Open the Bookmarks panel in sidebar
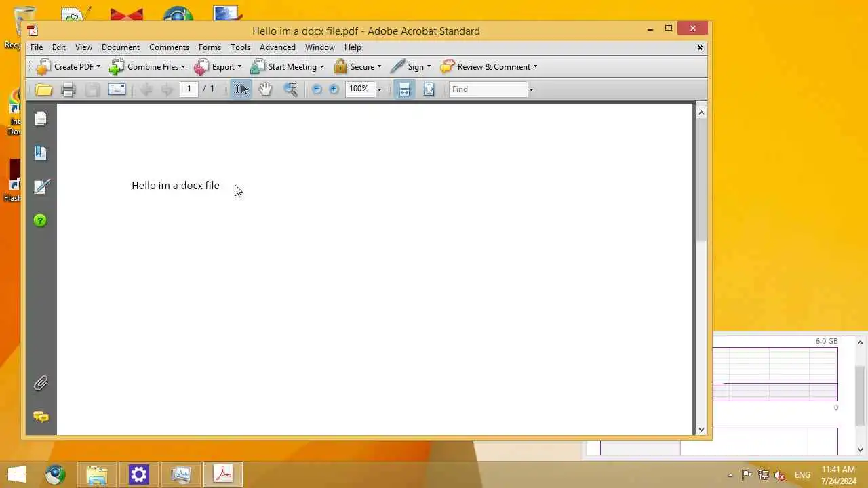This screenshot has width=868, height=488. [41, 152]
